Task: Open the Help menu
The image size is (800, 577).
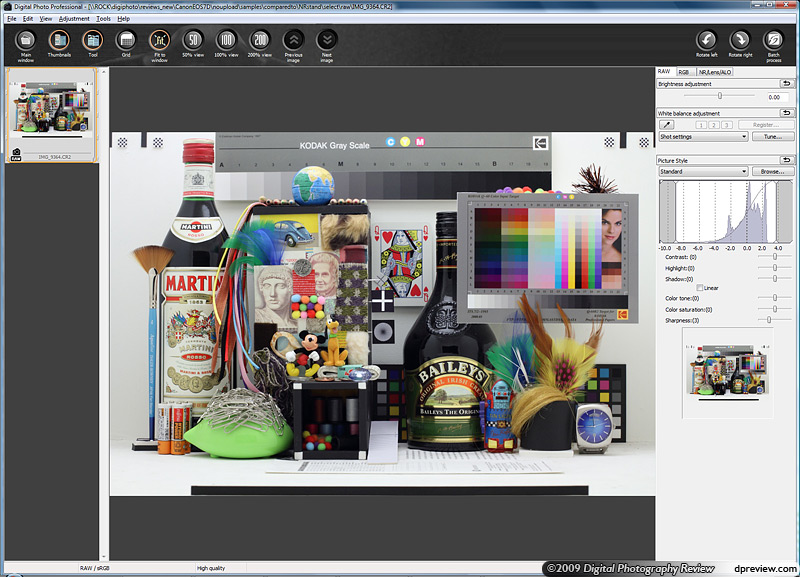Action: (x=123, y=19)
